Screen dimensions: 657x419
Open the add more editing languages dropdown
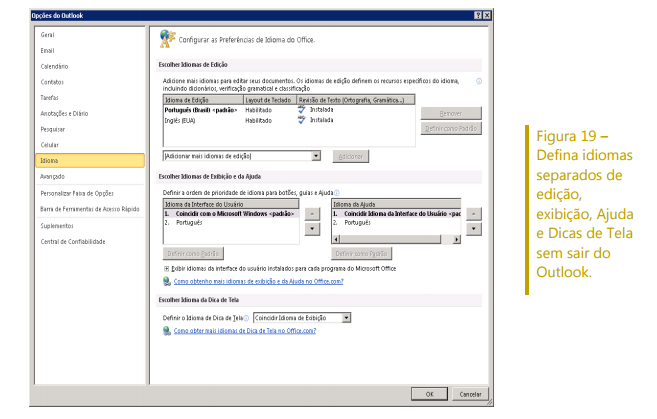click(315, 156)
